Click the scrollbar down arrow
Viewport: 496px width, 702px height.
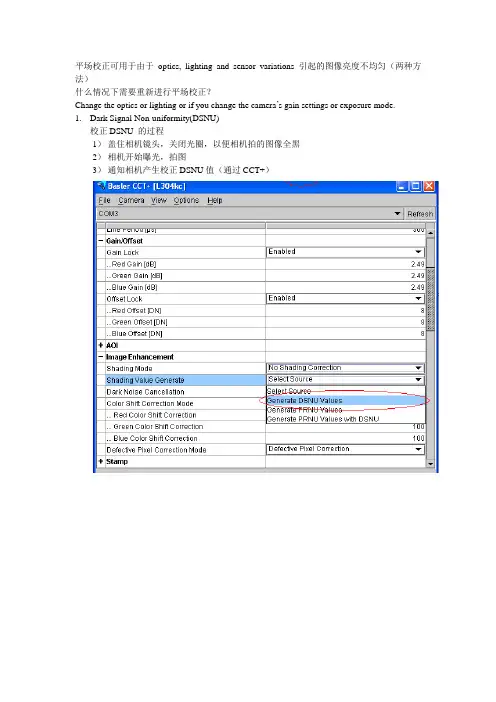pos(430,463)
